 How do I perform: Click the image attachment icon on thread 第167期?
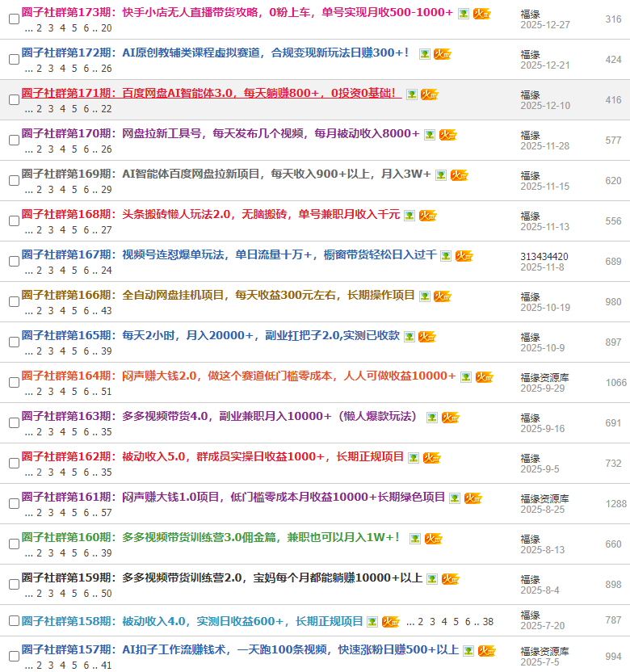point(445,256)
